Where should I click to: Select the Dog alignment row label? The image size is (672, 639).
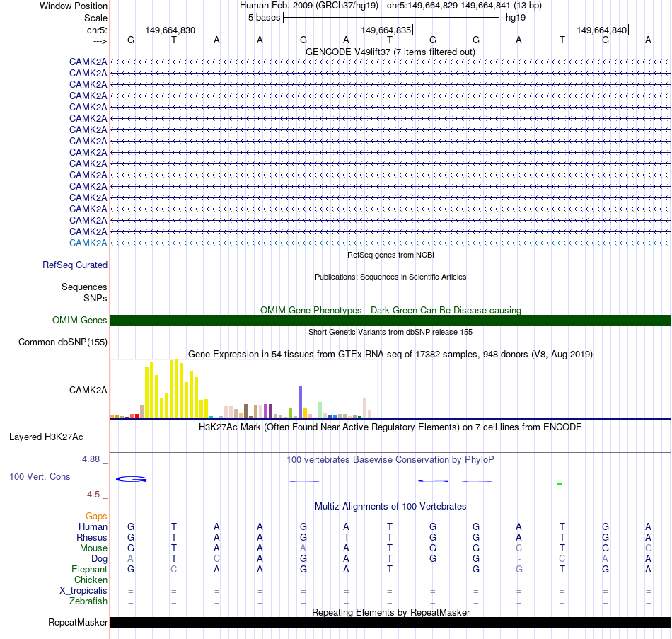point(99,559)
